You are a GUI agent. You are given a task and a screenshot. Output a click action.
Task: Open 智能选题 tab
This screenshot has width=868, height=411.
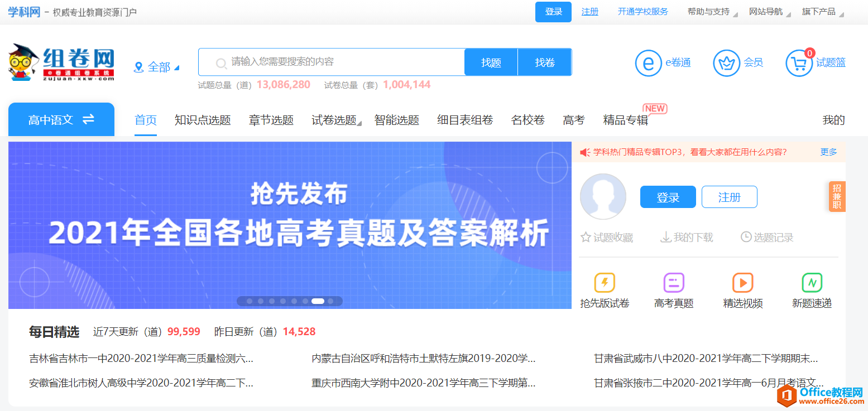pyautogui.click(x=397, y=120)
